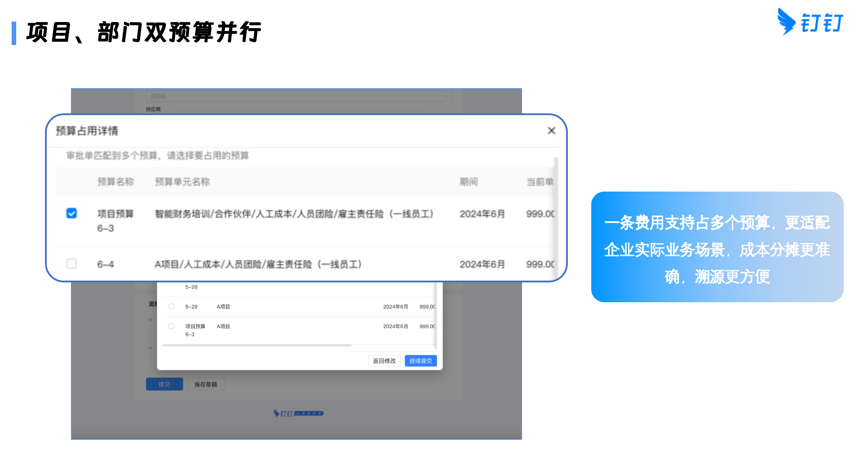Click the 供应商 field label
Image resolution: width=868 pixels, height=465 pixels.
click(x=153, y=109)
